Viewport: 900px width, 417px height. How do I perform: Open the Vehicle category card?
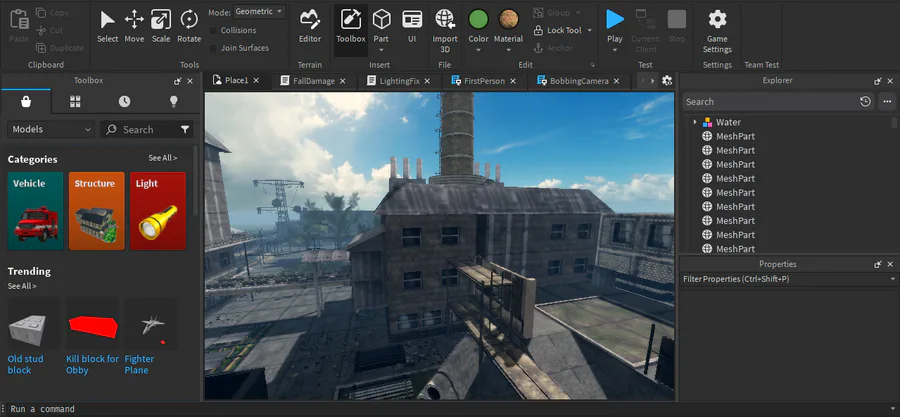point(36,211)
